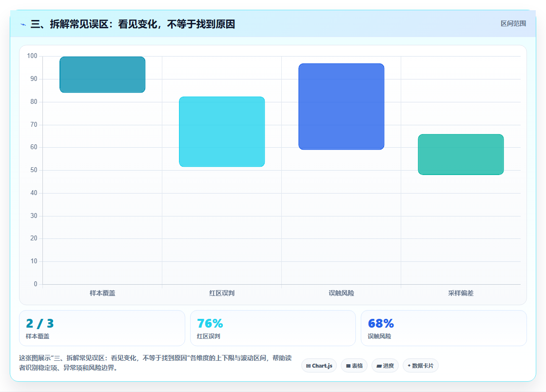Select the 误触风险 blue bar
The image size is (546, 392).
(x=341, y=106)
